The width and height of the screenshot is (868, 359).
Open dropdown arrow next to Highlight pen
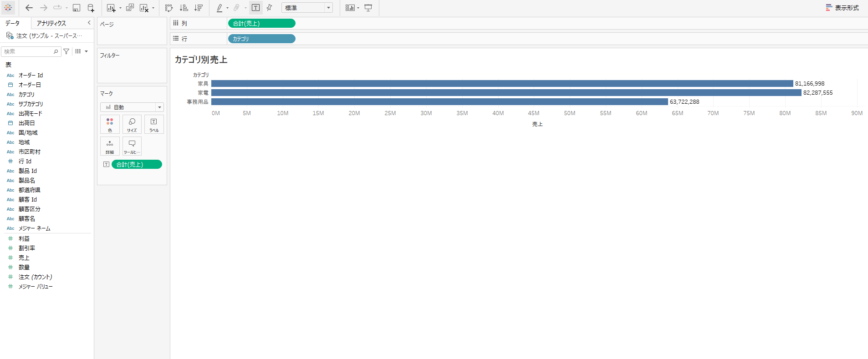(227, 8)
